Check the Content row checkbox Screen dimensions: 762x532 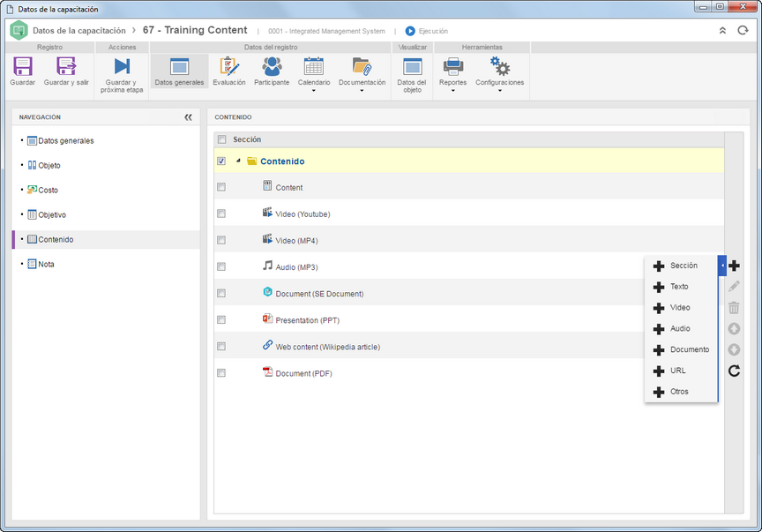pos(221,187)
